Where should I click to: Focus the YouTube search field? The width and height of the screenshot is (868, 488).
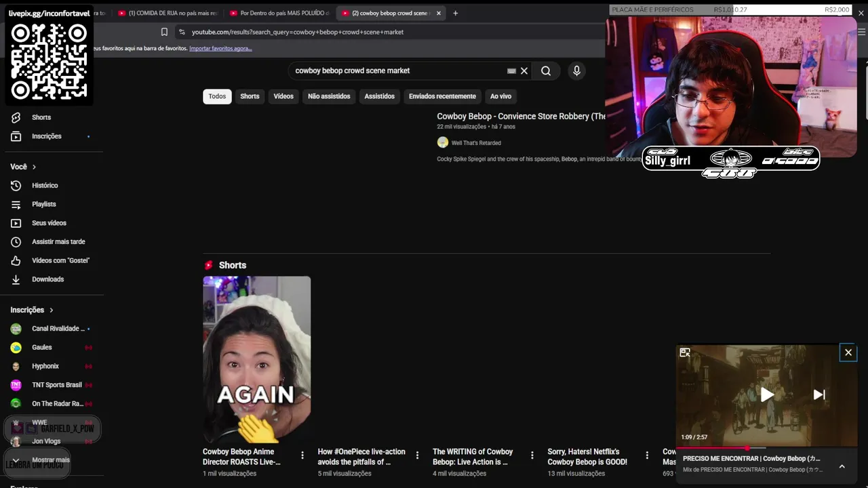[400, 70]
